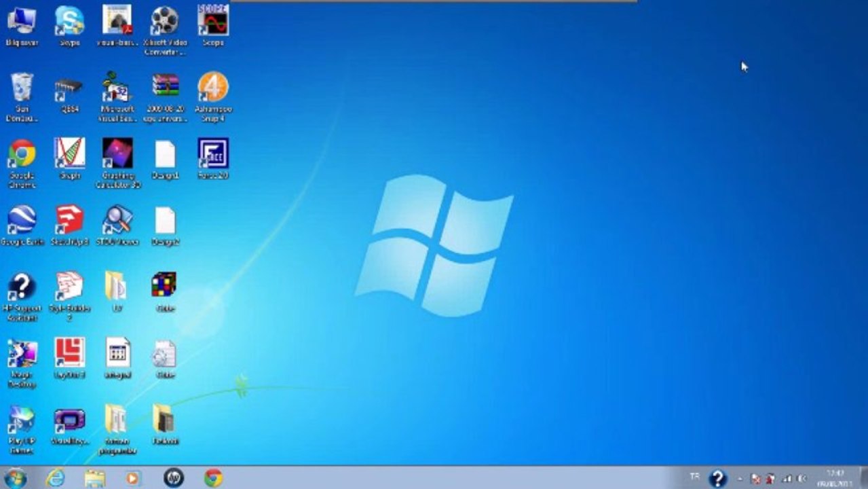Open the volume speaker tray icon
The image size is (868, 489).
(x=803, y=478)
